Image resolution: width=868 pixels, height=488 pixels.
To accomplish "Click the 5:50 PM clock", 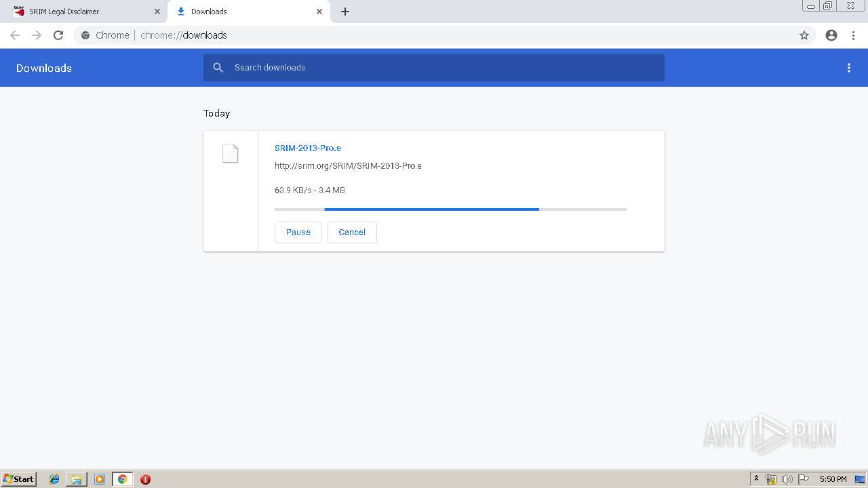I will [833, 479].
